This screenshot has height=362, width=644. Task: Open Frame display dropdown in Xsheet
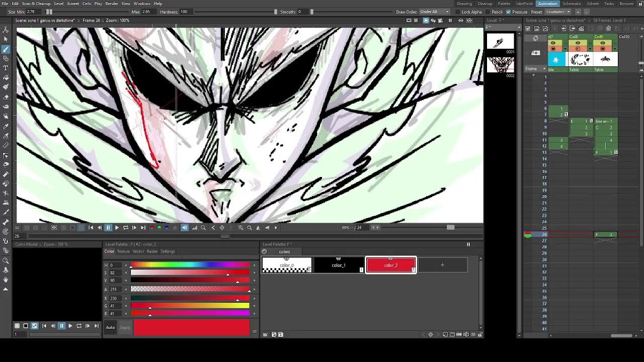point(536,69)
